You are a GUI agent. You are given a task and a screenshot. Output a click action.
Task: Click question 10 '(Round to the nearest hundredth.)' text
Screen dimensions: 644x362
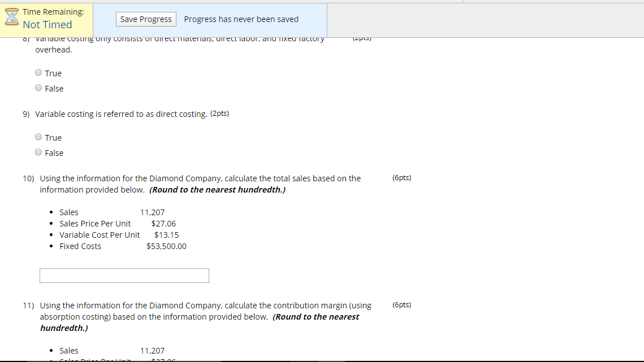tap(217, 190)
